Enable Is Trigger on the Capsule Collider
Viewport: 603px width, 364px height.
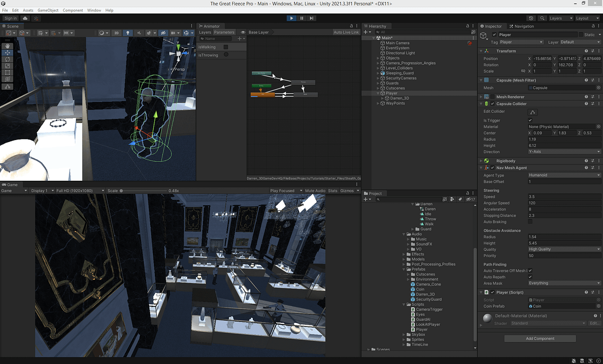point(530,120)
